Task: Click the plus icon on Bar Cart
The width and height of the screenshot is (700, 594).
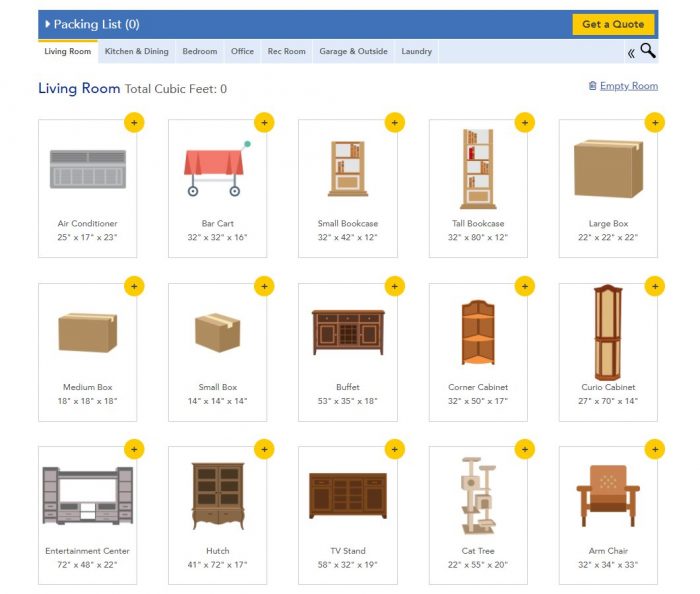Action: pos(264,122)
